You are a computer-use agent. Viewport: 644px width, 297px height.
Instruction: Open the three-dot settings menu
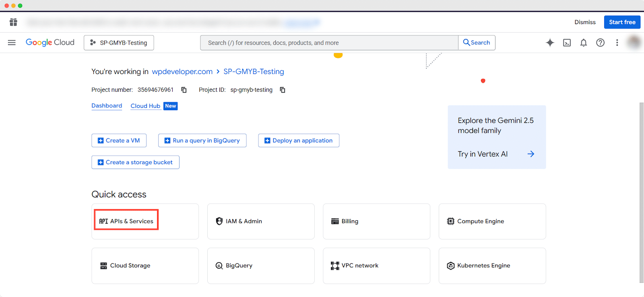click(617, 43)
